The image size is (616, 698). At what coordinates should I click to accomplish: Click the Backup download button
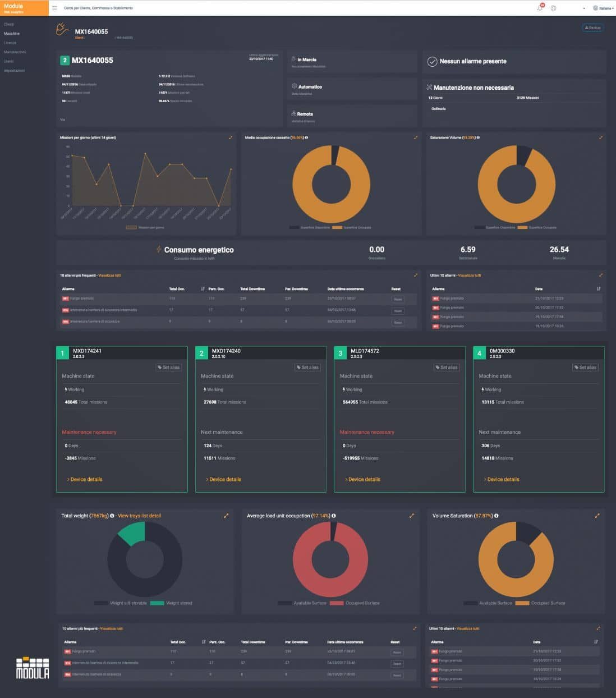point(592,27)
